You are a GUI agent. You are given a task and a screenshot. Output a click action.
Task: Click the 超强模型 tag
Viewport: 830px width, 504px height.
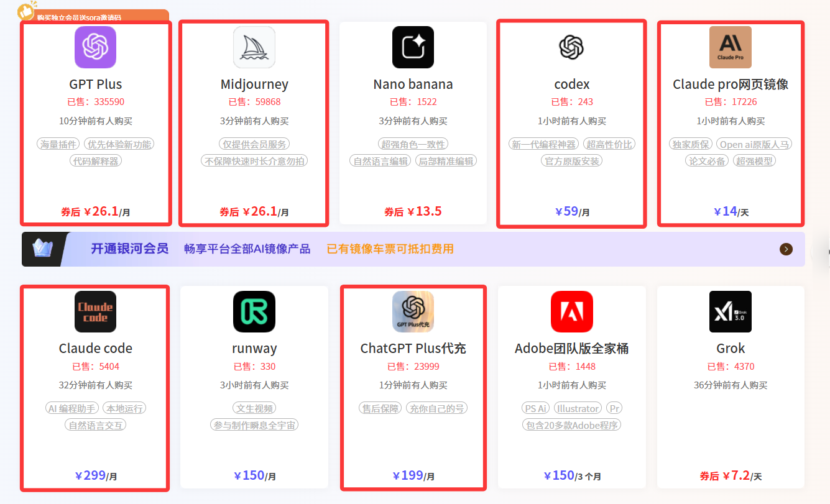[x=754, y=161]
